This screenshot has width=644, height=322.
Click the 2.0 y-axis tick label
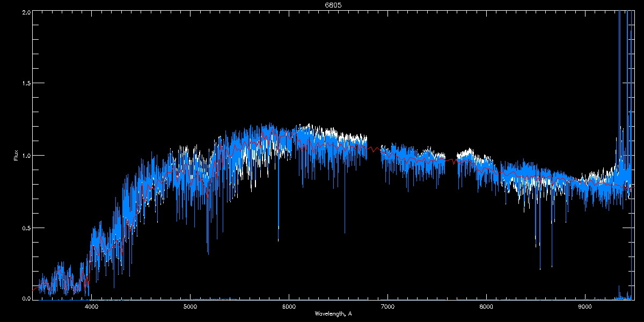coord(26,12)
